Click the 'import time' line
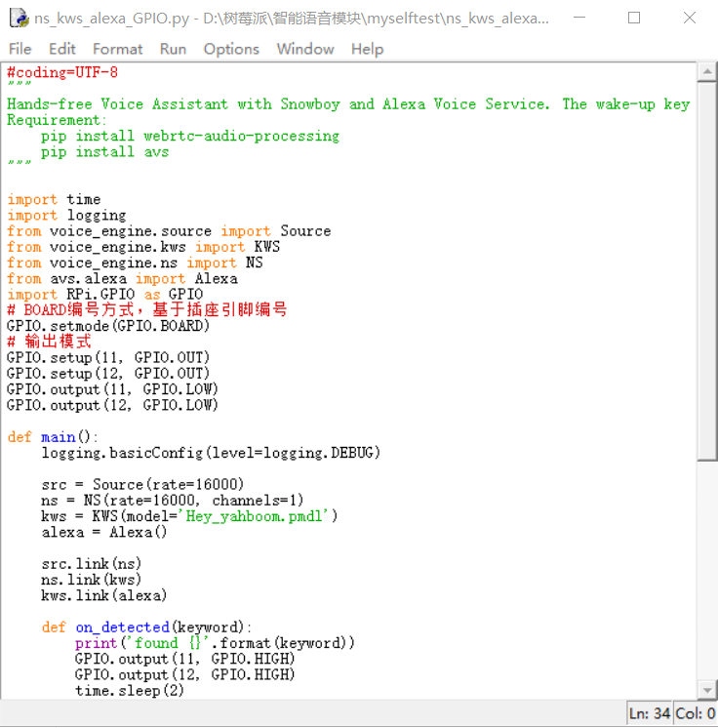This screenshot has height=728, width=718. click(x=54, y=199)
